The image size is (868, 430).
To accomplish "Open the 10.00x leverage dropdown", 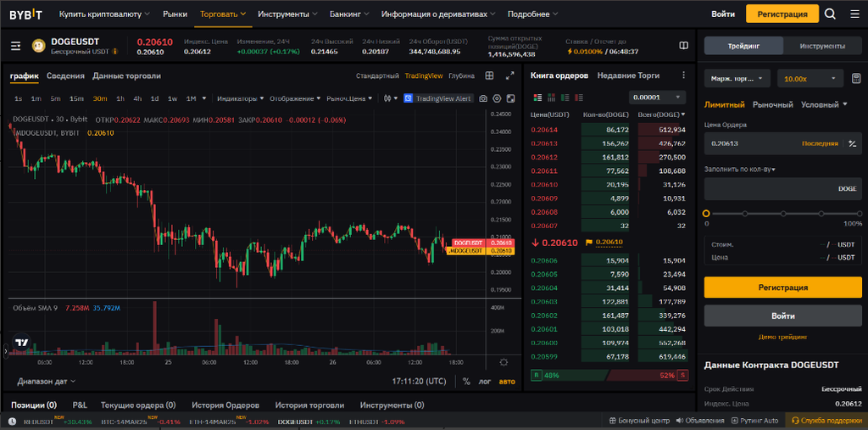I will [x=810, y=79].
